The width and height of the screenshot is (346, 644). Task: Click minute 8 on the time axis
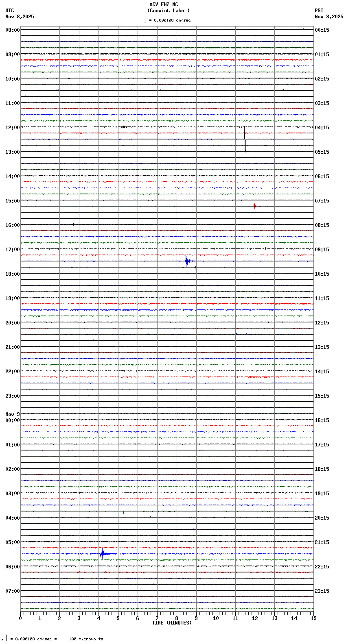(x=177, y=618)
